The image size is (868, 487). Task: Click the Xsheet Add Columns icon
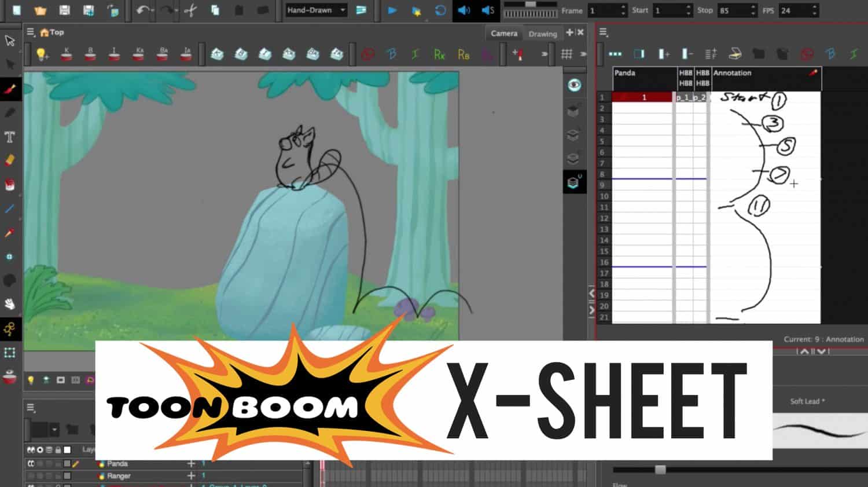pyautogui.click(x=664, y=54)
